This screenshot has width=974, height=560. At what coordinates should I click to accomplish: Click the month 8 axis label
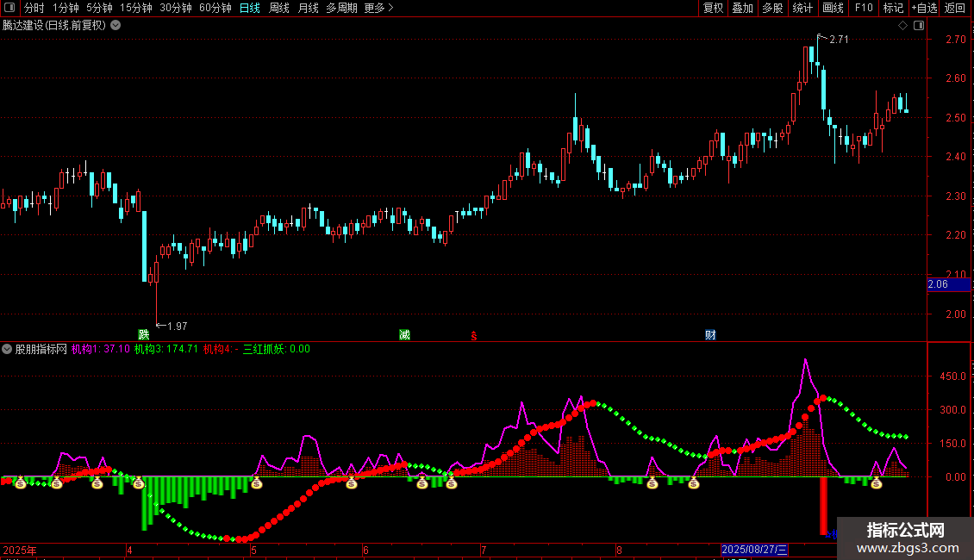620,550
